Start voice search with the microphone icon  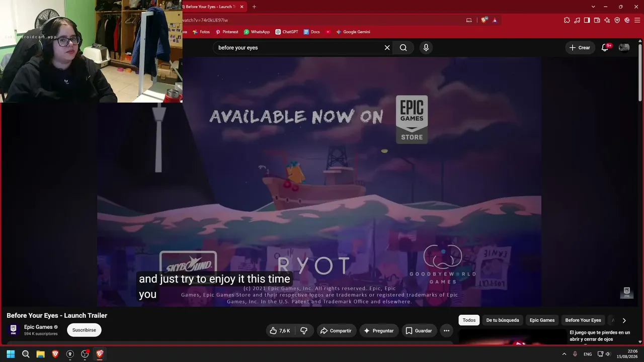[426, 48]
